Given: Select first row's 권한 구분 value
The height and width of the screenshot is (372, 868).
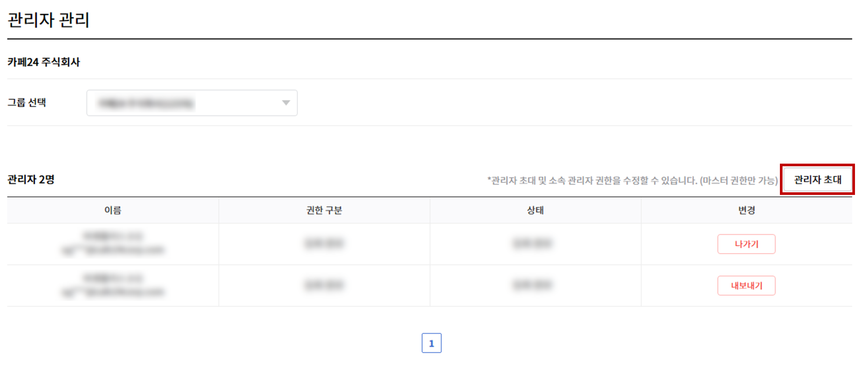Looking at the screenshot, I should (324, 244).
